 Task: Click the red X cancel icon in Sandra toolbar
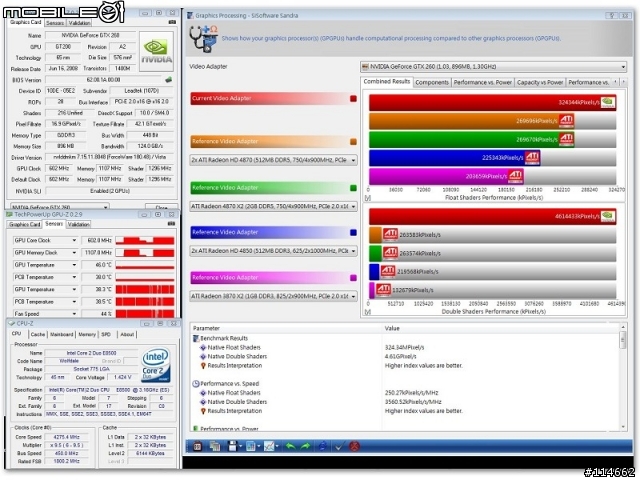tap(354, 446)
